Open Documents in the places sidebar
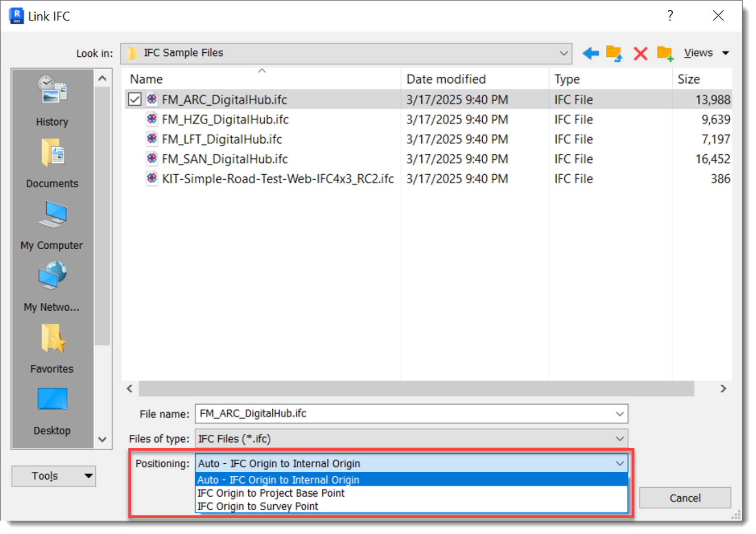Screen dimensions: 756x534 coord(52,163)
